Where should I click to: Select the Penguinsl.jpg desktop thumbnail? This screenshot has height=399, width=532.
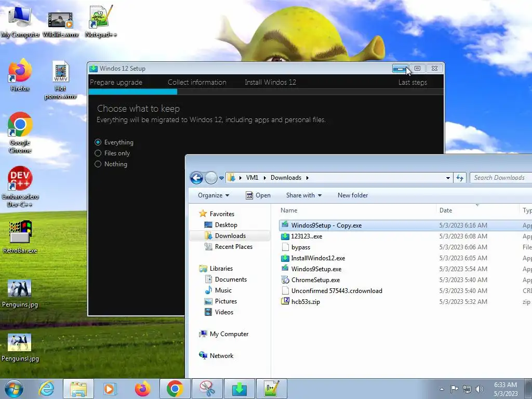(x=20, y=343)
